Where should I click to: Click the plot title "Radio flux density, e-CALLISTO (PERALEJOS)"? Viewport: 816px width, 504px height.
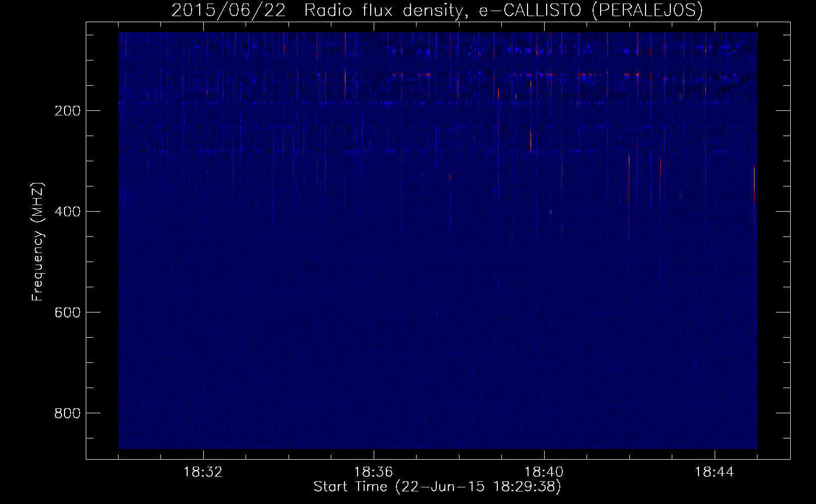(x=503, y=11)
